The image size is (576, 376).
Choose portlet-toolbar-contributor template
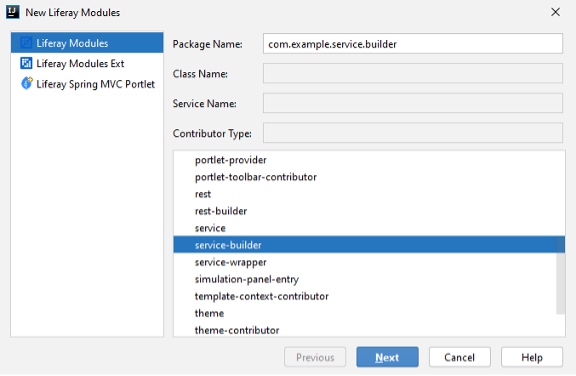click(369, 177)
